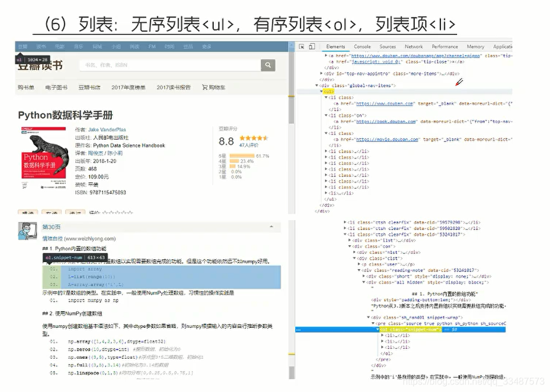550x392 pixels.
Task: Collapse li with data-cid 53241017
Action: (345, 234)
